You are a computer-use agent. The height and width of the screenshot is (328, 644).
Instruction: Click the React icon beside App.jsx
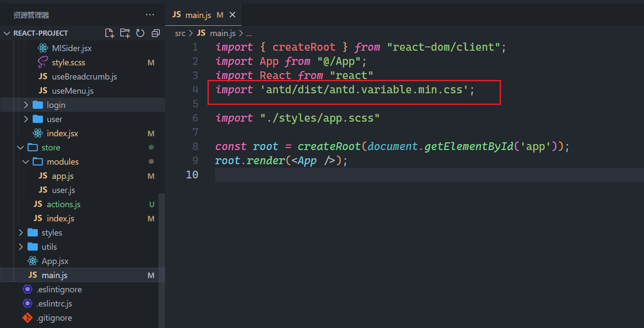coord(32,261)
